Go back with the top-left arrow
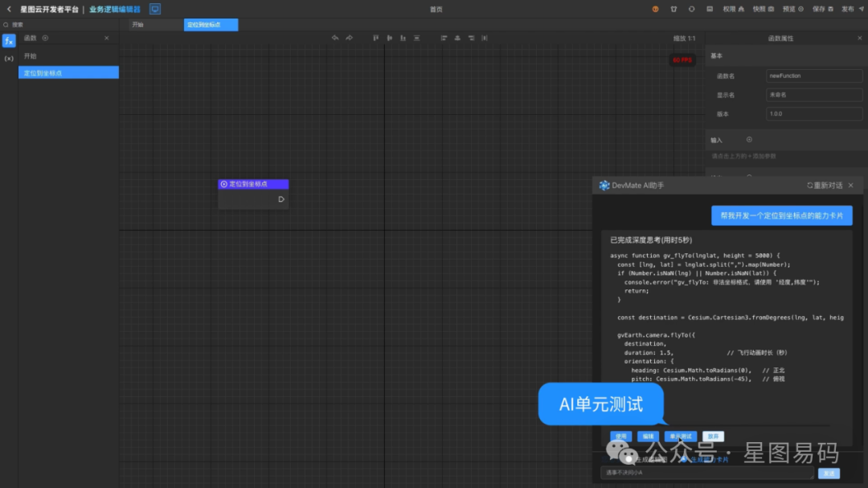868x488 pixels. click(x=9, y=9)
